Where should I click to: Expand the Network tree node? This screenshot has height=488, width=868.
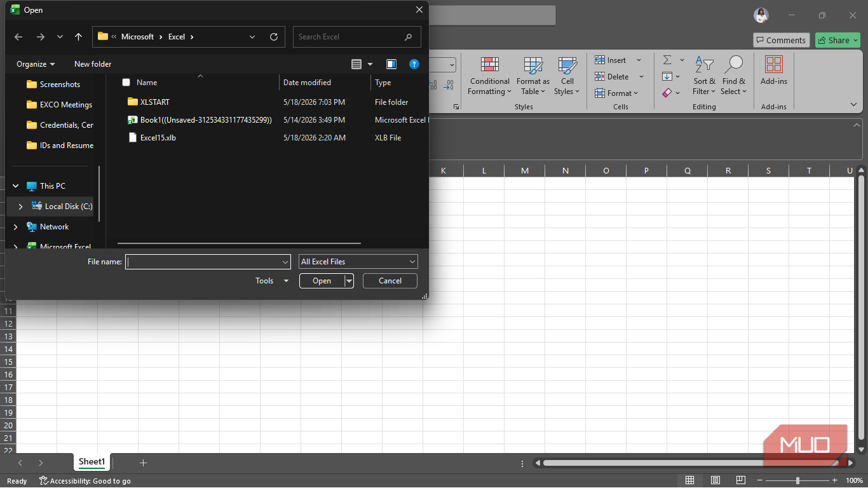pos(16,227)
